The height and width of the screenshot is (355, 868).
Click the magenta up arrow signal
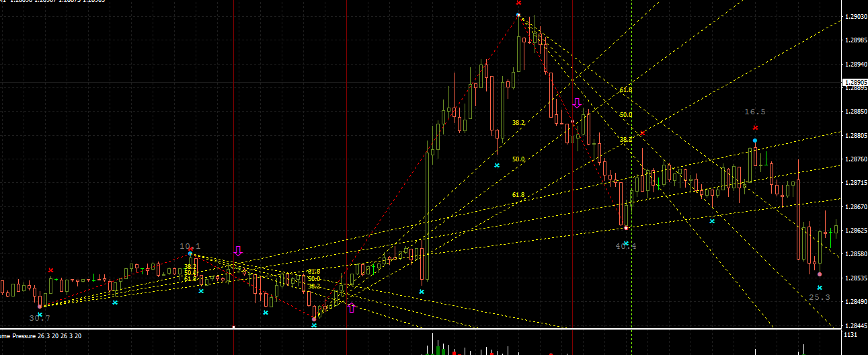tap(351, 307)
